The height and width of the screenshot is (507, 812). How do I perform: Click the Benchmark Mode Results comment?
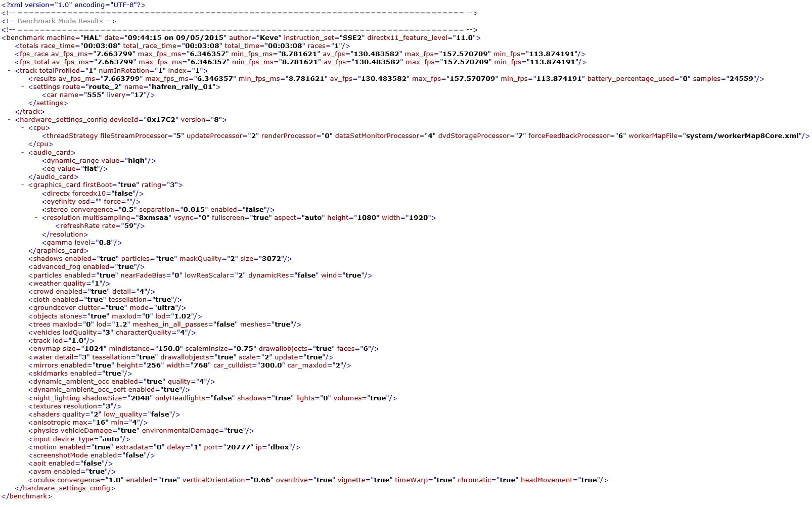click(59, 21)
